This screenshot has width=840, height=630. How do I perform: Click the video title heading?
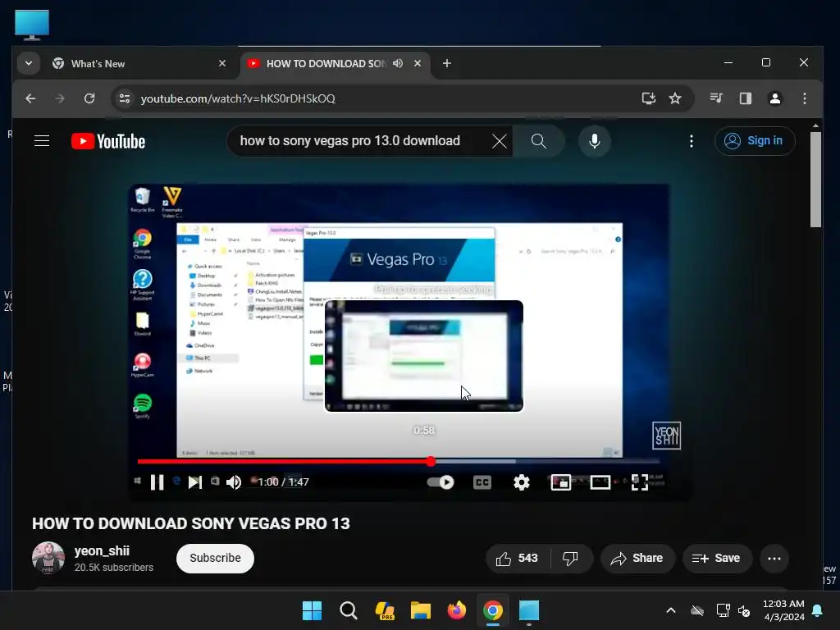(x=190, y=523)
